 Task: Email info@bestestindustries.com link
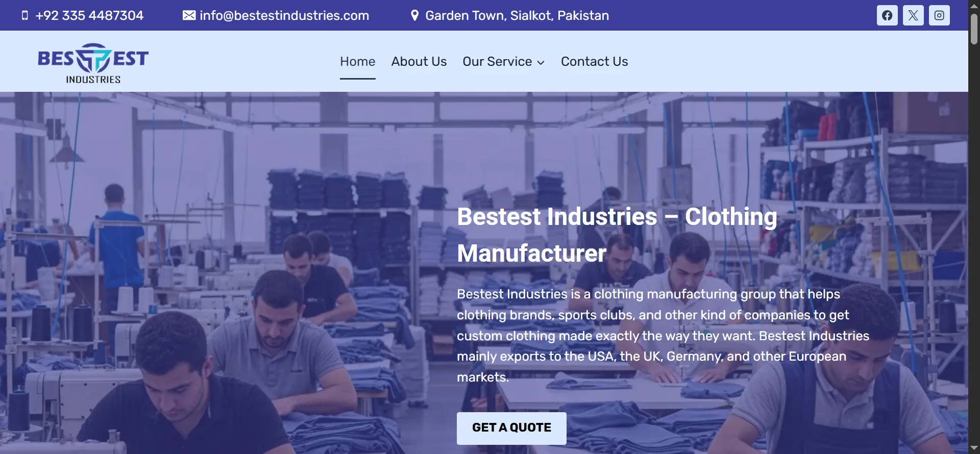click(x=284, y=15)
